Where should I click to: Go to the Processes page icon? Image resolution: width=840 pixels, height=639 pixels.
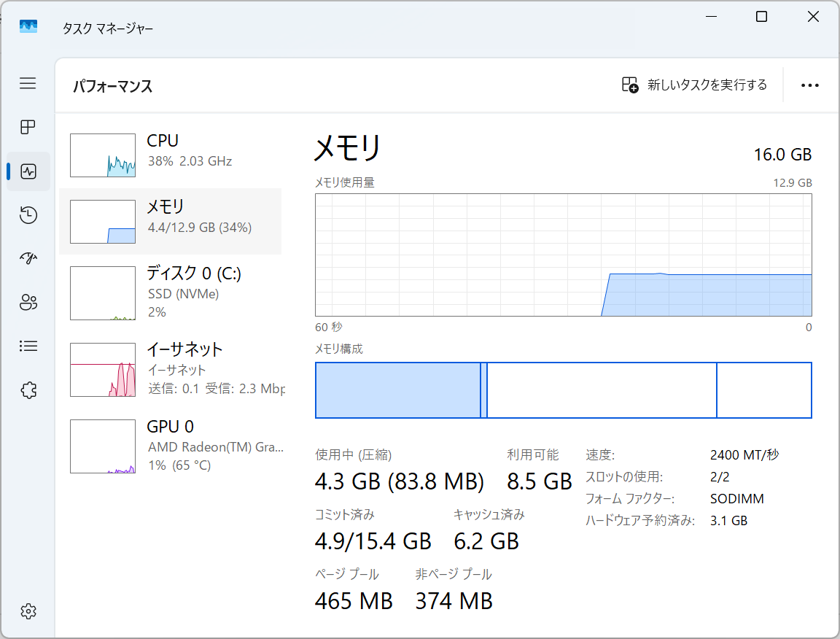click(28, 128)
